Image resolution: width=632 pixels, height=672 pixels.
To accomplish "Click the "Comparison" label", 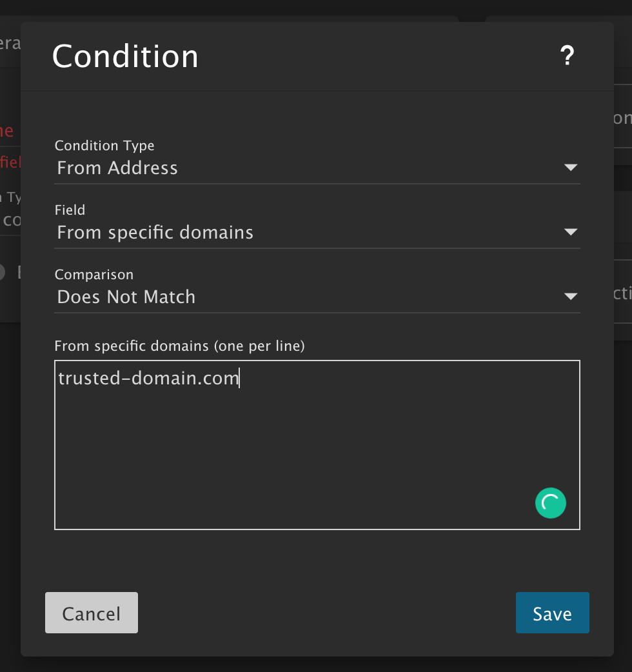I will click(x=94, y=275).
